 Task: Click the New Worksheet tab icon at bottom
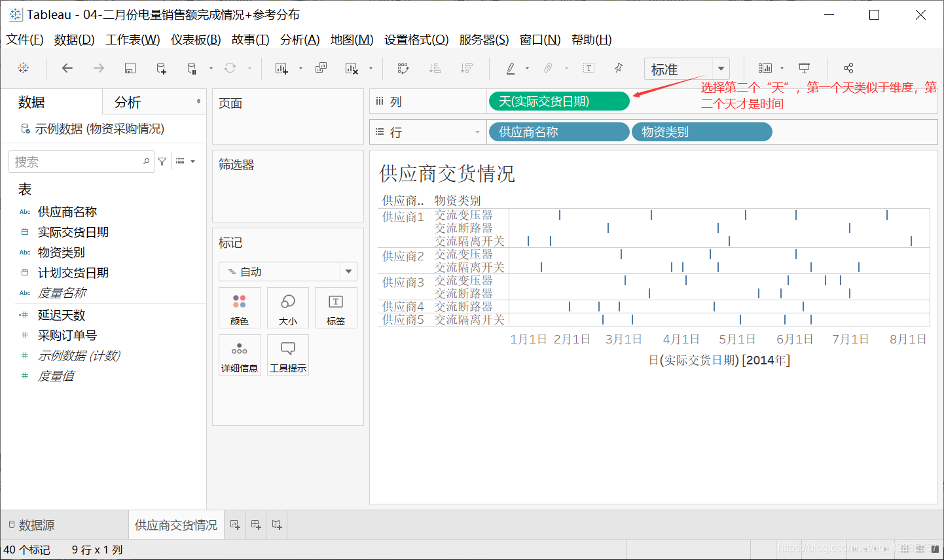(235, 525)
